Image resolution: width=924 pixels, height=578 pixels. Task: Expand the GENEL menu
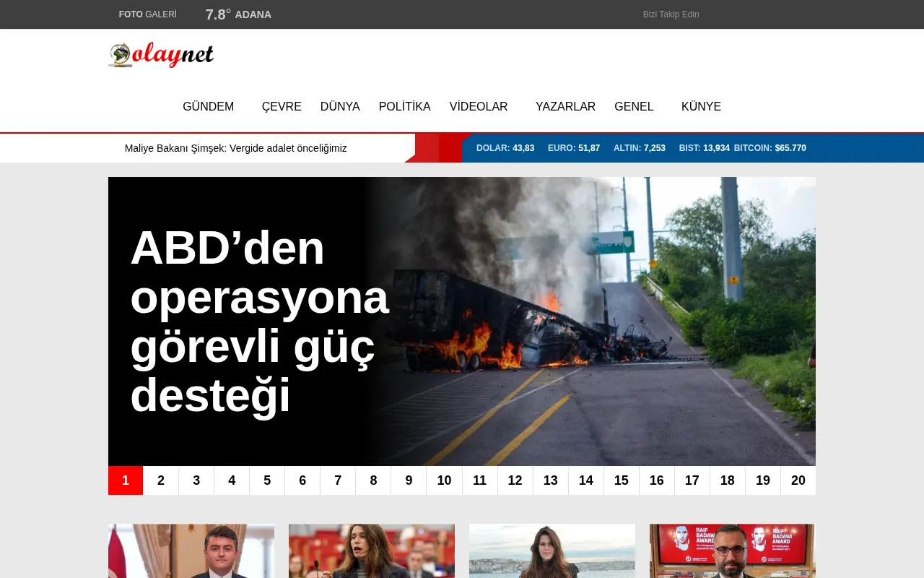(634, 106)
